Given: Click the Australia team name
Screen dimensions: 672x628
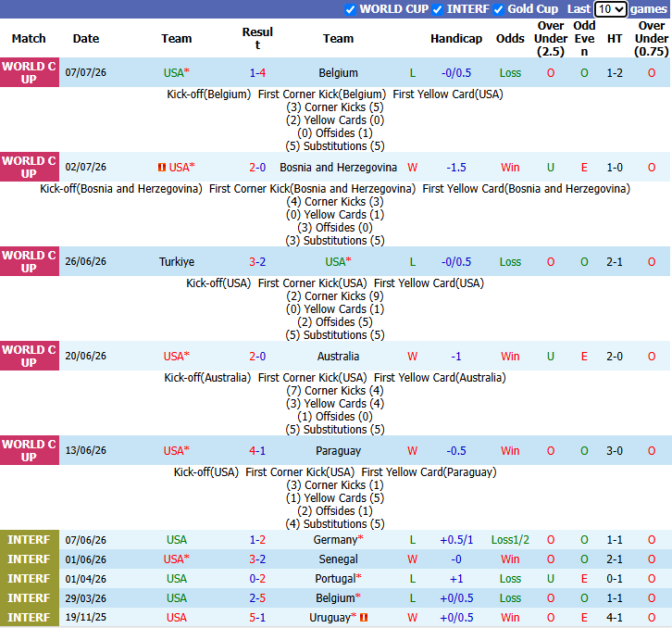Looking at the screenshot, I should coord(338,356).
